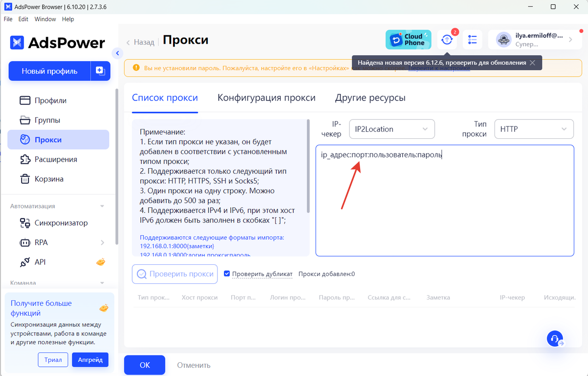Click inside the proxy input text area
This screenshot has height=376, width=588.
[444, 201]
